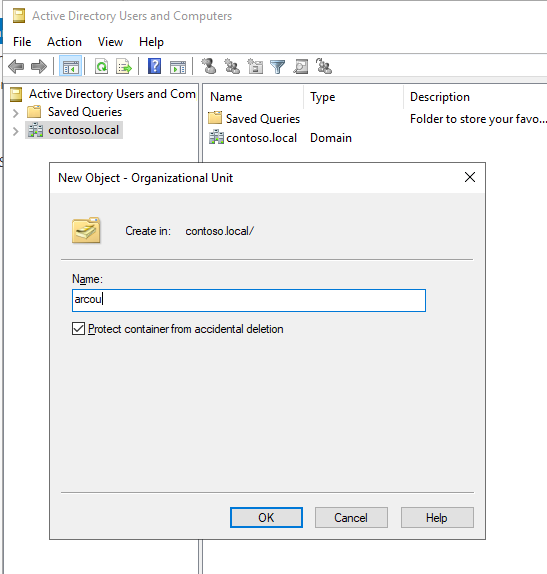Image resolution: width=547 pixels, height=574 pixels.
Task: Click the Add to group toolbar icon
Action: click(324, 67)
